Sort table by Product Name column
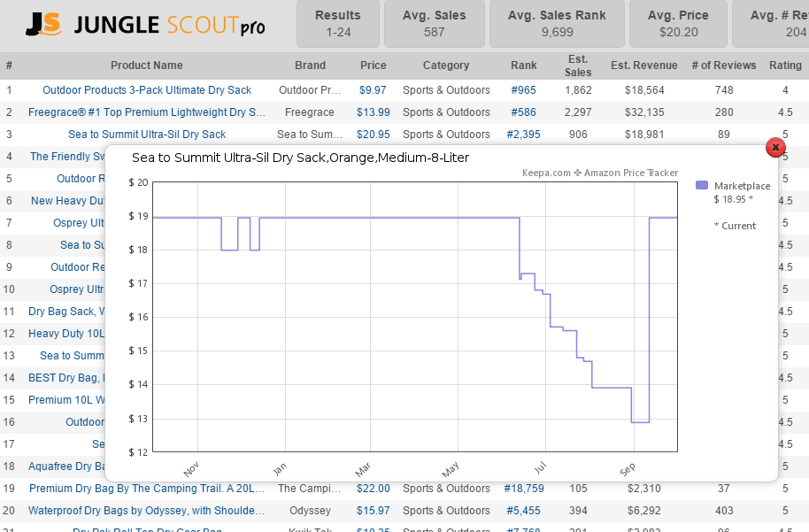Image resolution: width=809 pixels, height=532 pixels. [x=147, y=66]
